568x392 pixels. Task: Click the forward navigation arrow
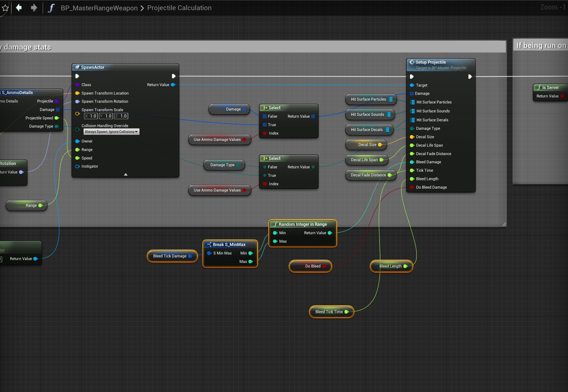click(x=34, y=8)
